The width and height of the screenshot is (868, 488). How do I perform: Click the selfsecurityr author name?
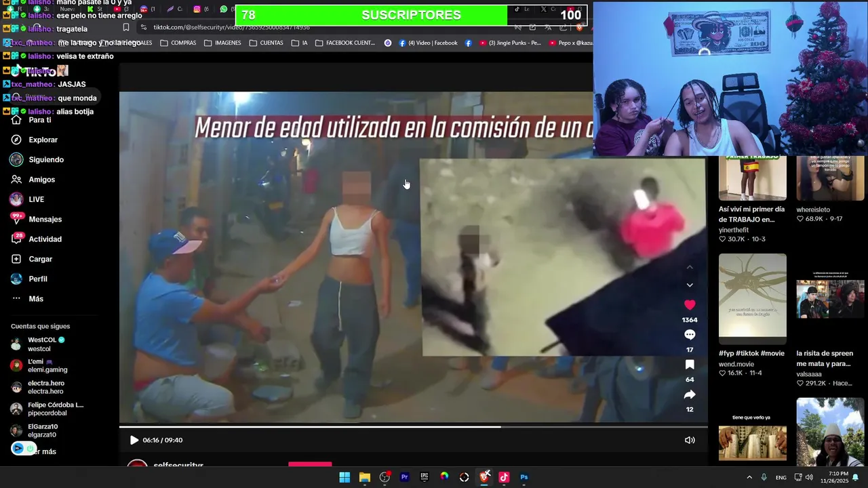[x=178, y=466]
